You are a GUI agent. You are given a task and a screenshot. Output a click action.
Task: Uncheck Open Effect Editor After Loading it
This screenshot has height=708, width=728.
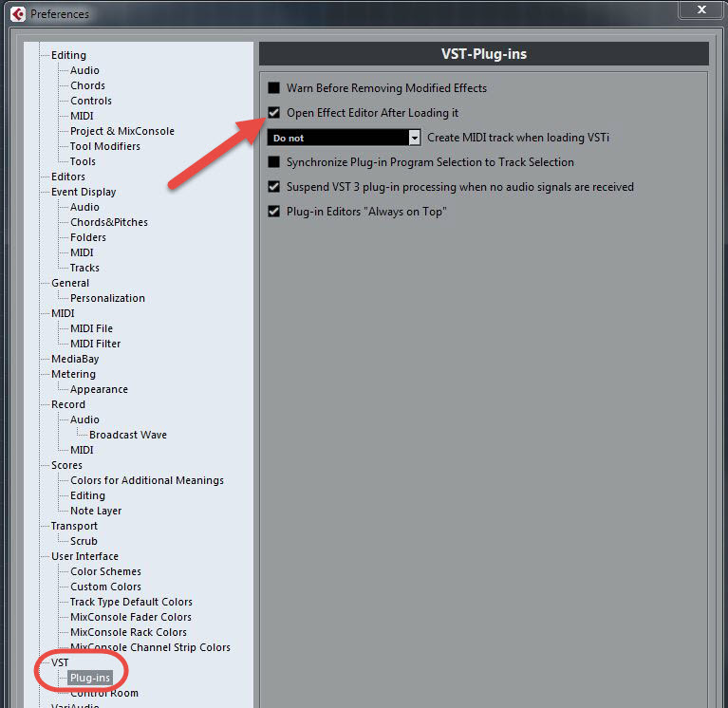[x=274, y=112]
